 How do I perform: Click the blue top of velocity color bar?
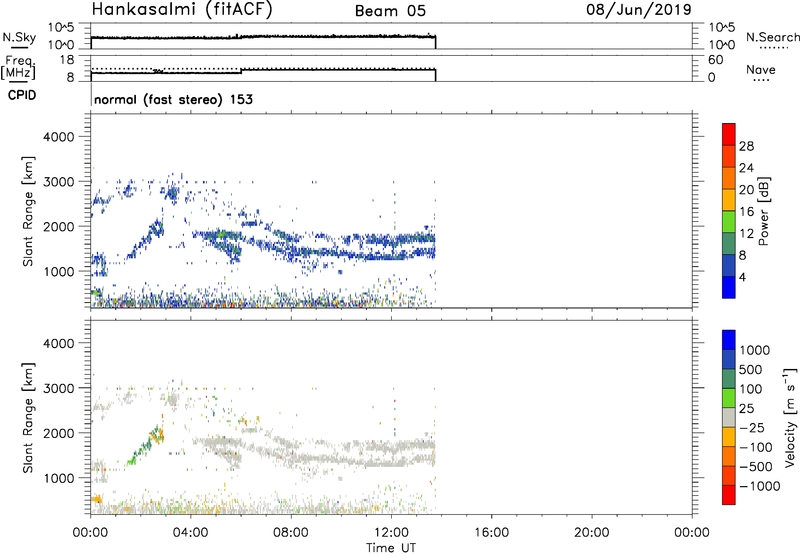point(729,340)
